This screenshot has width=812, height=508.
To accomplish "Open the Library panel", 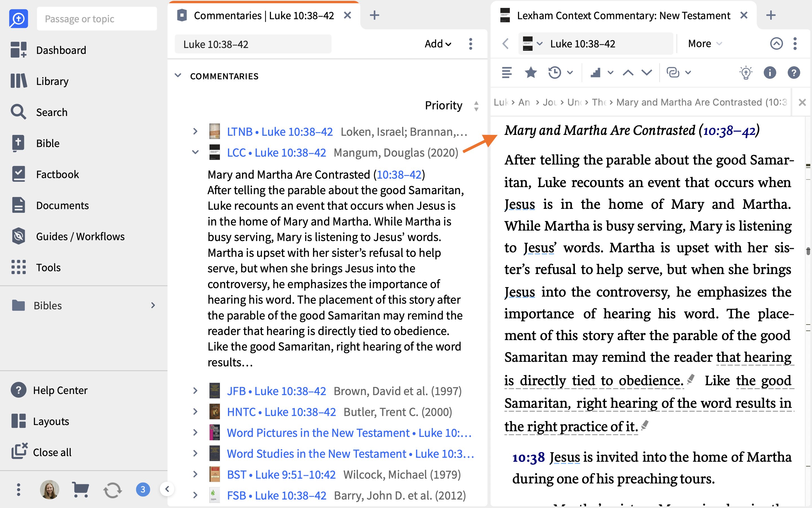I will tap(39, 81).
